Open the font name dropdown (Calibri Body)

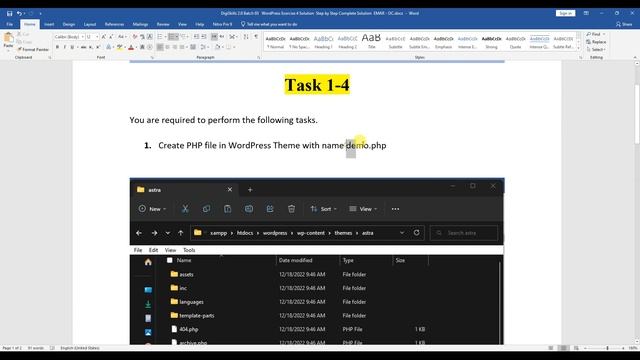coord(82,37)
